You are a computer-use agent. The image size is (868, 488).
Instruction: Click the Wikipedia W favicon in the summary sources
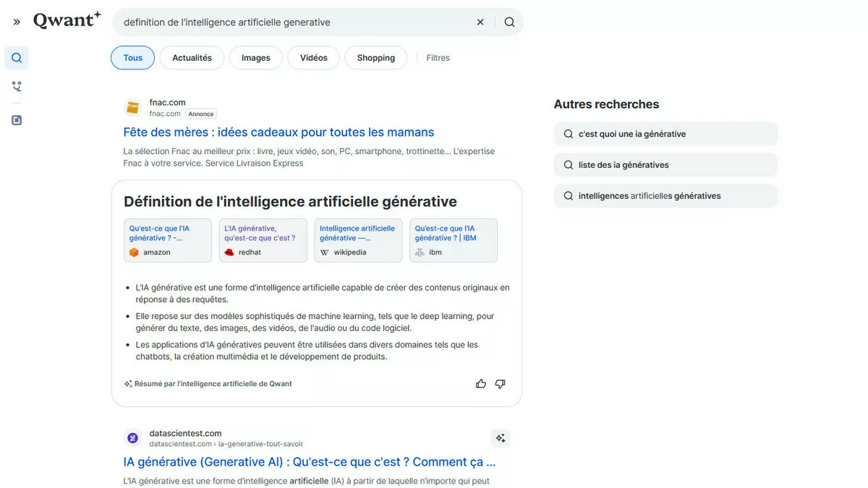pos(325,252)
